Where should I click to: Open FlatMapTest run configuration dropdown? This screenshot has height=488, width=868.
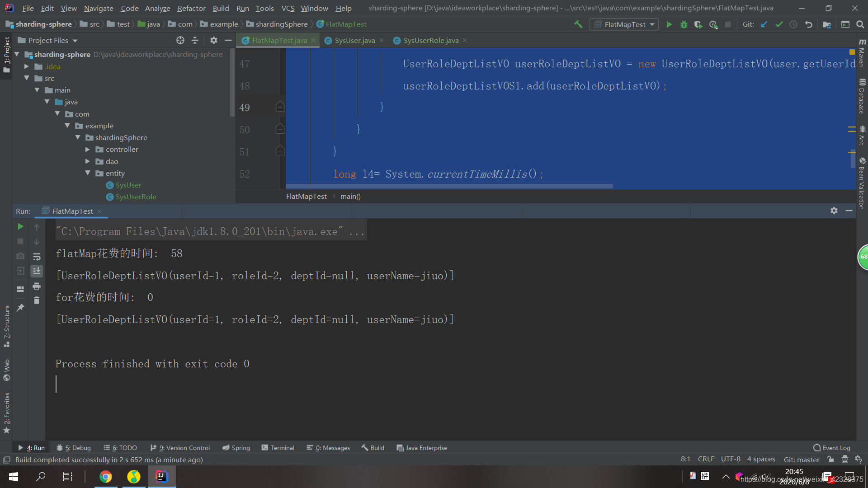[624, 24]
